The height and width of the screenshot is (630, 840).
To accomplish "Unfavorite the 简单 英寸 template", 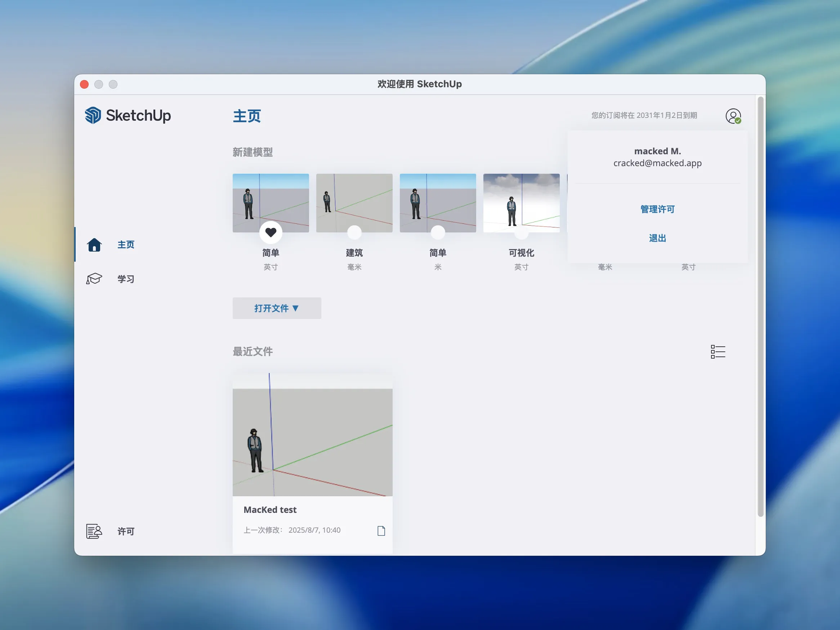I will (271, 232).
